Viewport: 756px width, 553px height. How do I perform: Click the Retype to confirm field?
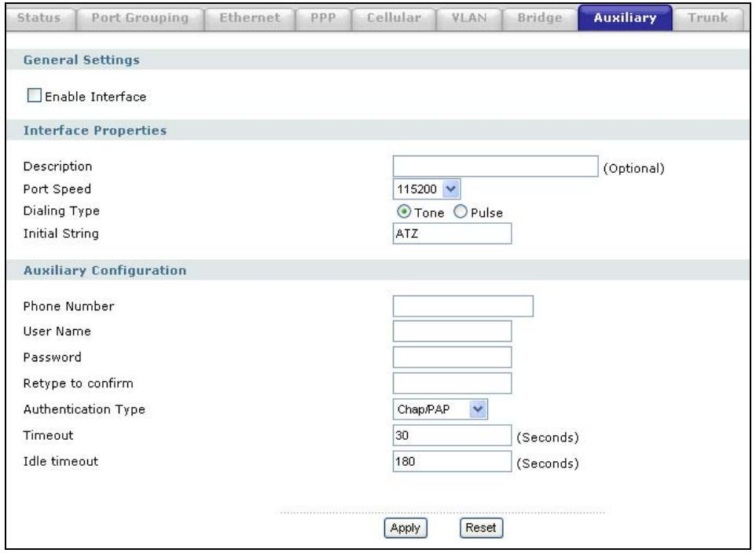[x=452, y=383]
